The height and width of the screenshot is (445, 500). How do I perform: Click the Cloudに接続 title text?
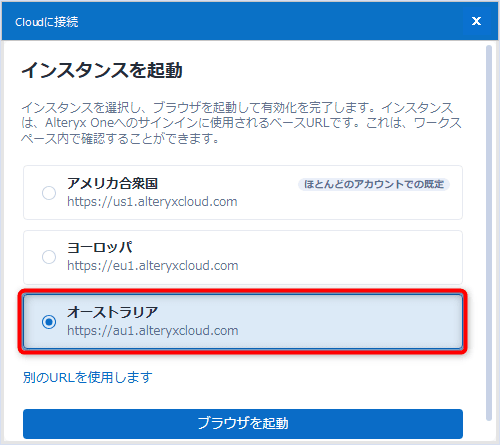[47, 22]
